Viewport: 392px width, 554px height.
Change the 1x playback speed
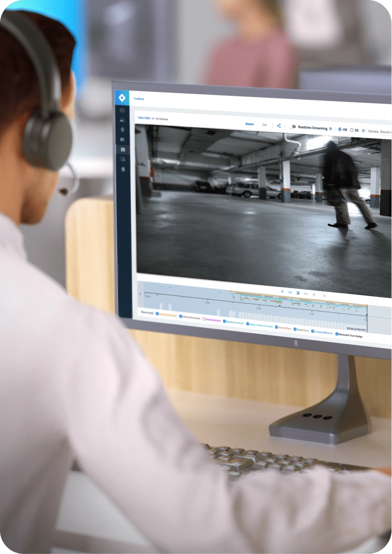point(324,295)
